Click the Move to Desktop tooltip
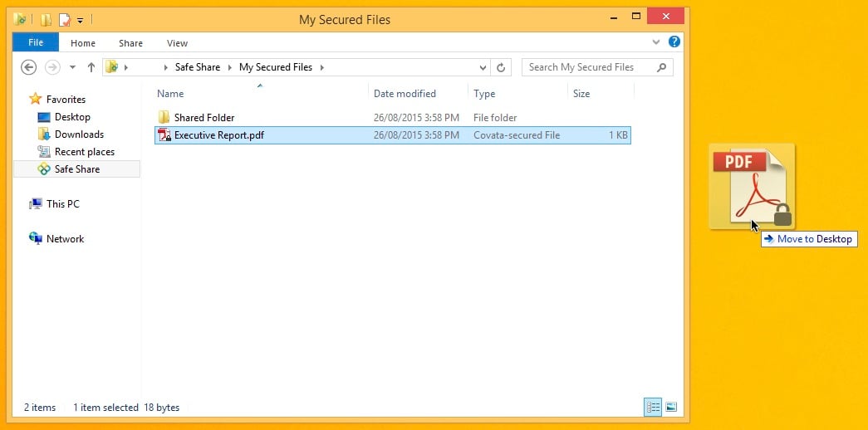The width and height of the screenshot is (868, 430). [809, 239]
